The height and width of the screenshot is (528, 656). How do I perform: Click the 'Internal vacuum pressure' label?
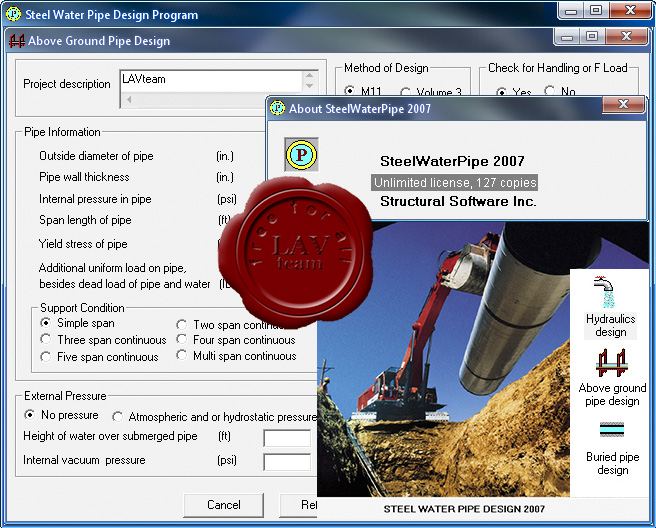pos(84,460)
